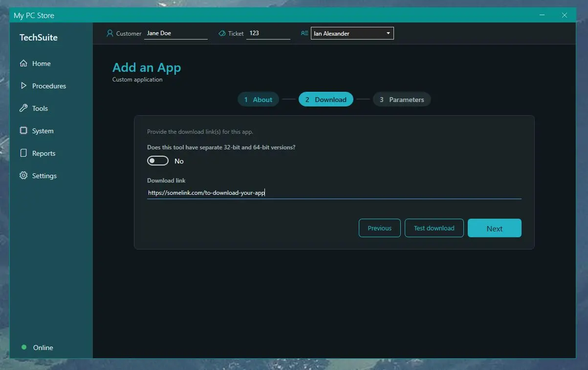588x370 pixels.
Task: Open the Settings menu label
Action: click(44, 176)
